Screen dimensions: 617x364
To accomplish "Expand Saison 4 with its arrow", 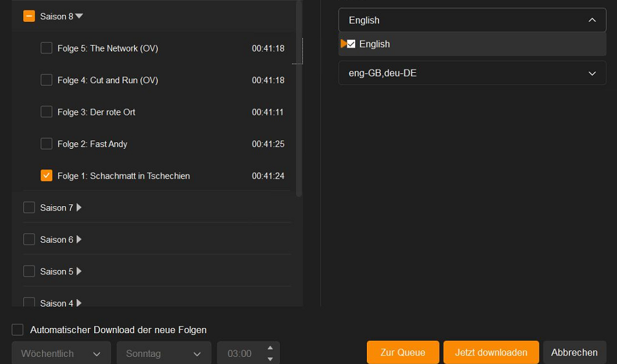I will click(x=79, y=303).
